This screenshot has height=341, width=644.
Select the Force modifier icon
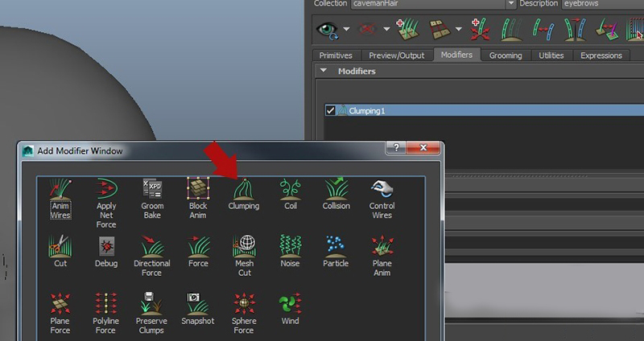[x=198, y=252]
